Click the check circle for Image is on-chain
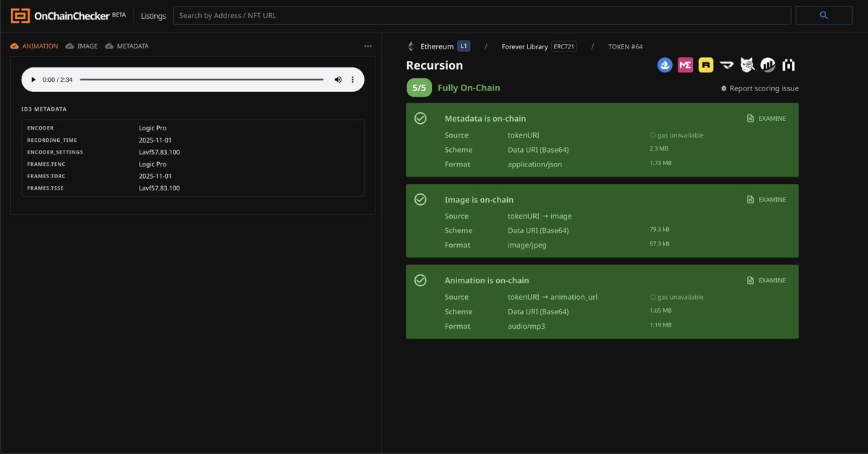 coord(420,199)
